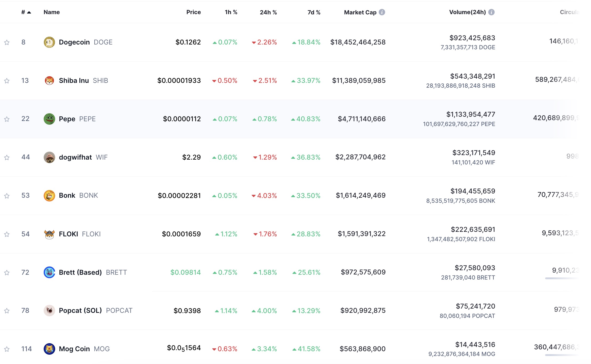Star Shiba Inu for watchlist
591x364 pixels.
click(7, 81)
